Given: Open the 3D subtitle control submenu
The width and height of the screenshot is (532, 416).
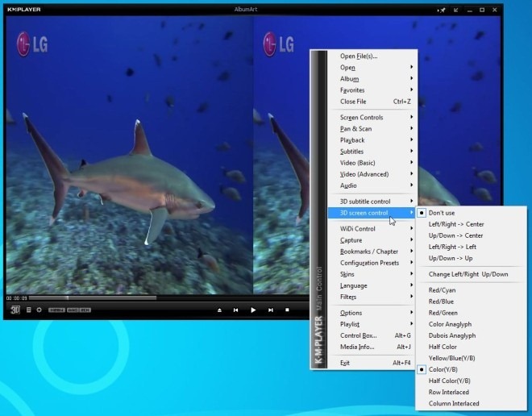Looking at the screenshot, I should pyautogui.click(x=372, y=202).
